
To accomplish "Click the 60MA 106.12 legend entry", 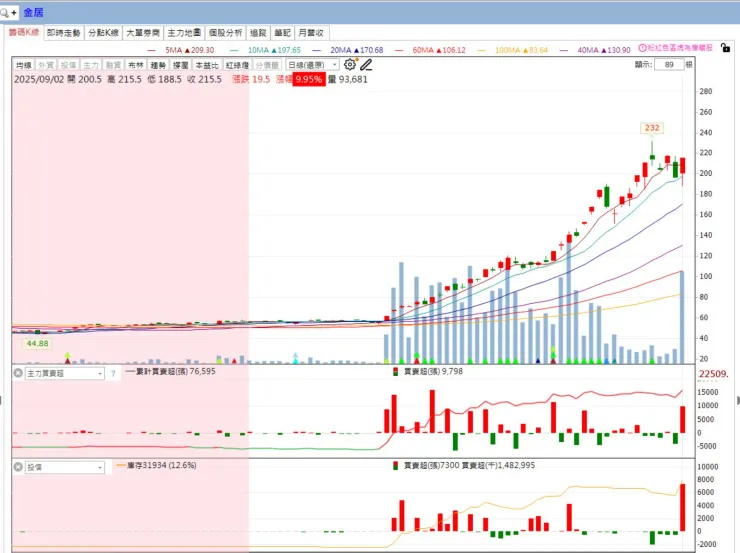I will (x=430, y=50).
